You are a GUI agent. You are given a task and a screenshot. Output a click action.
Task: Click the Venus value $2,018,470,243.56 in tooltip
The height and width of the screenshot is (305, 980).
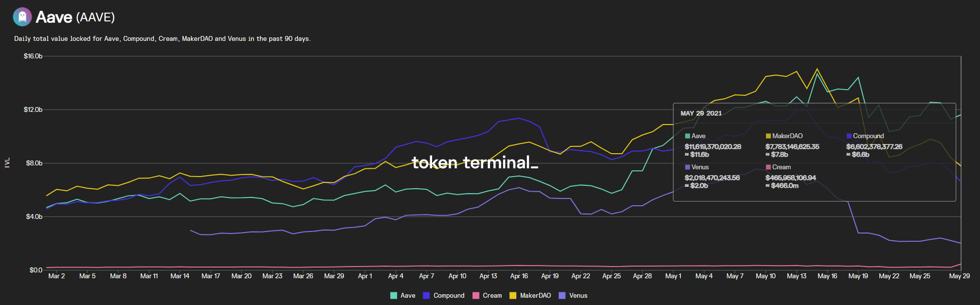coord(712,178)
